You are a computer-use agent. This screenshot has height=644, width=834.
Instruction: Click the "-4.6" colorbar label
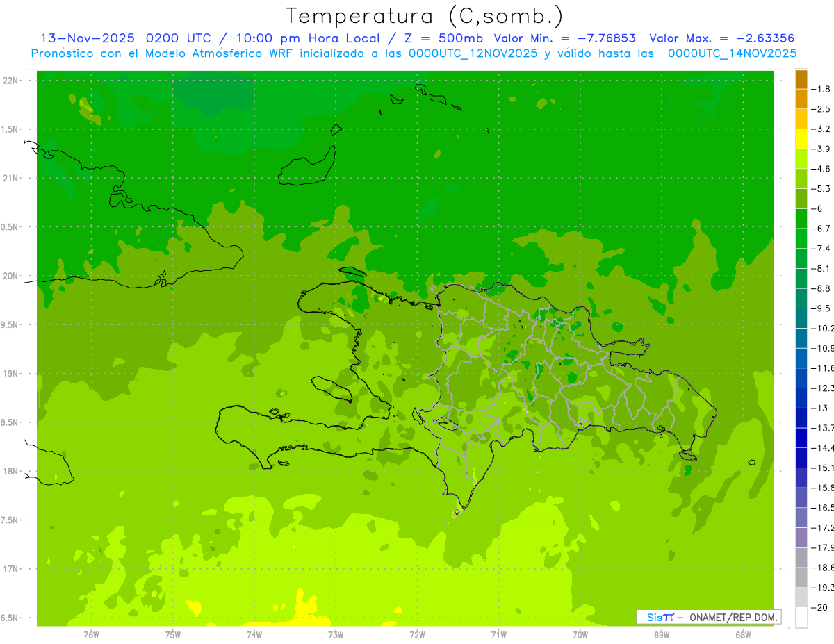[820, 169]
